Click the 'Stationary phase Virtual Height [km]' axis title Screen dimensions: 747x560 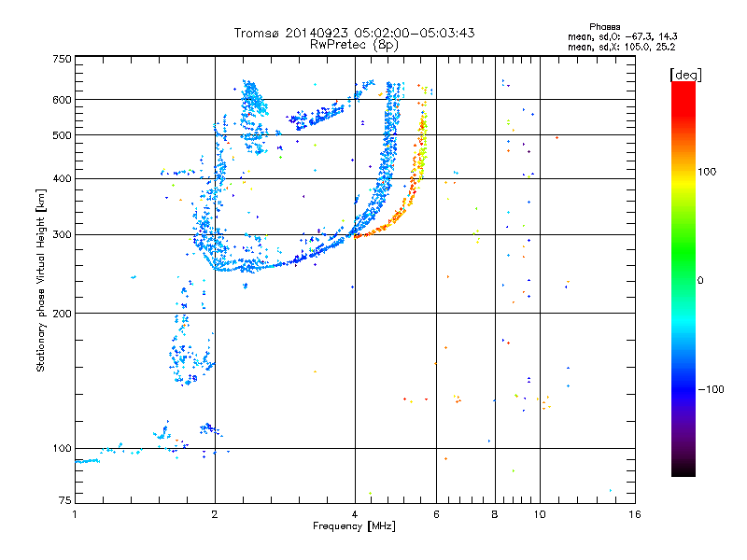41,280
